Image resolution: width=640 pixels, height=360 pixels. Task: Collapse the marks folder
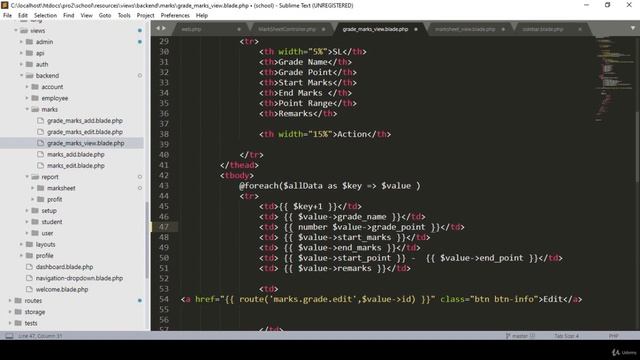coord(27,109)
